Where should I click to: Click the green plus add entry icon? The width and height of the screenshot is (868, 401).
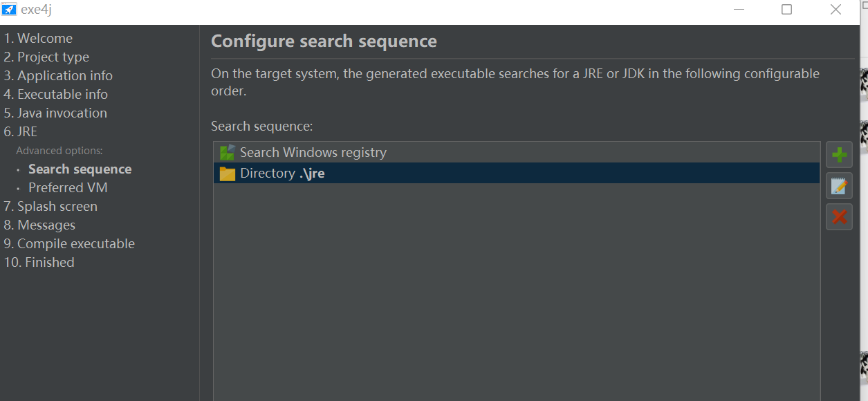[x=839, y=154]
